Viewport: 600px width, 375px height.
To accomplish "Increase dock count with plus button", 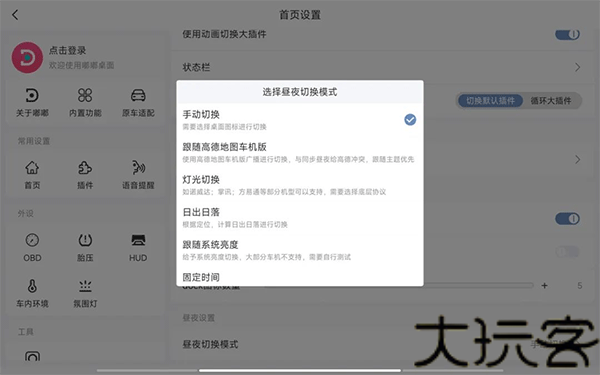I will tap(545, 285).
